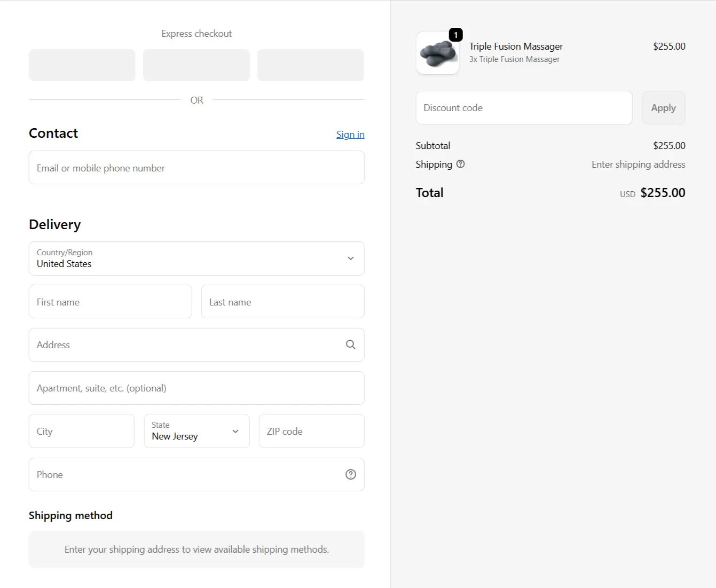
Task: Click the first express checkout button
Action: pyautogui.click(x=82, y=65)
